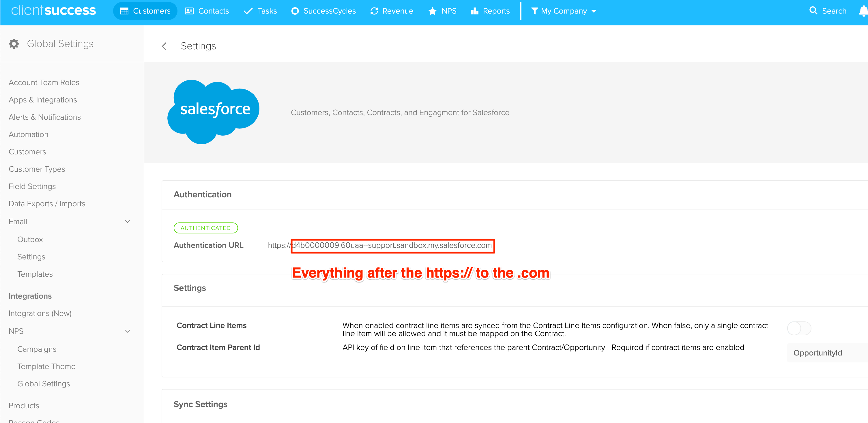
Task: Open Products settings
Action: [24, 406]
